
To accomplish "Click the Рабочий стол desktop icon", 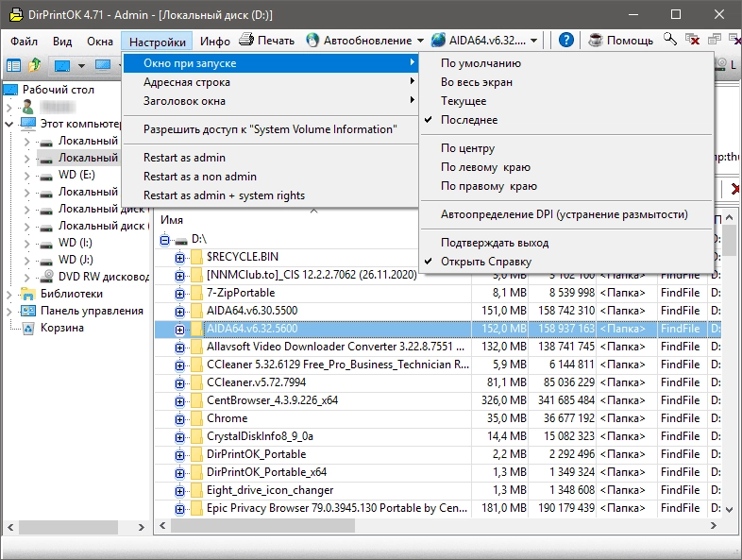I will point(11,90).
